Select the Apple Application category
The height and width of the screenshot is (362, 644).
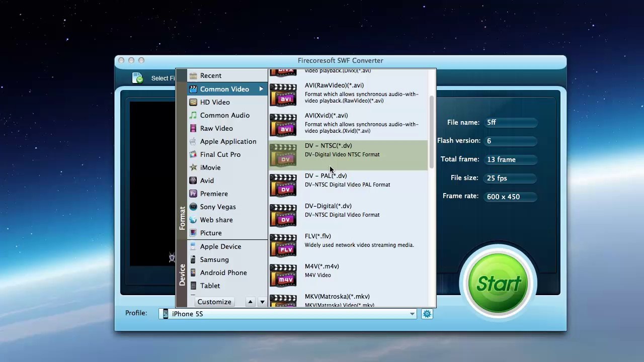coord(227,141)
